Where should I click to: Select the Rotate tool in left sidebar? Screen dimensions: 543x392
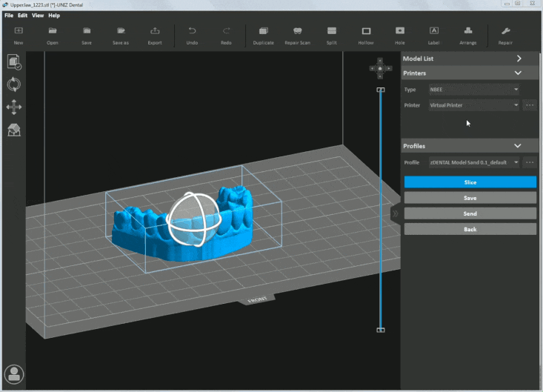[x=14, y=84]
